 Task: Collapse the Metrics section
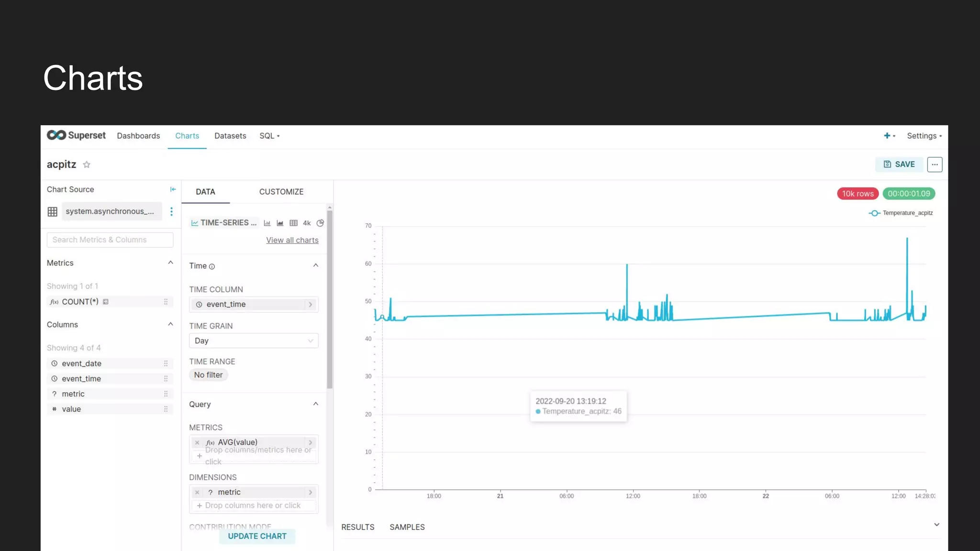170,263
